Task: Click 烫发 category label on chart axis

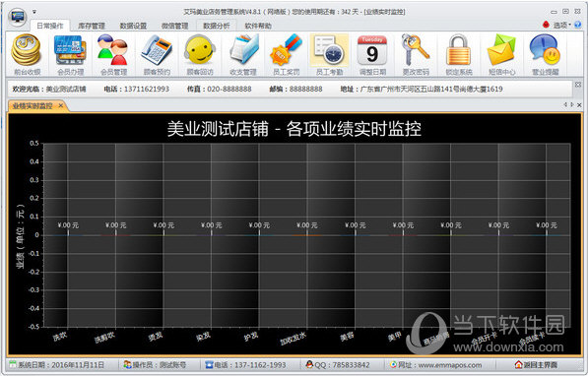Action: pos(156,336)
